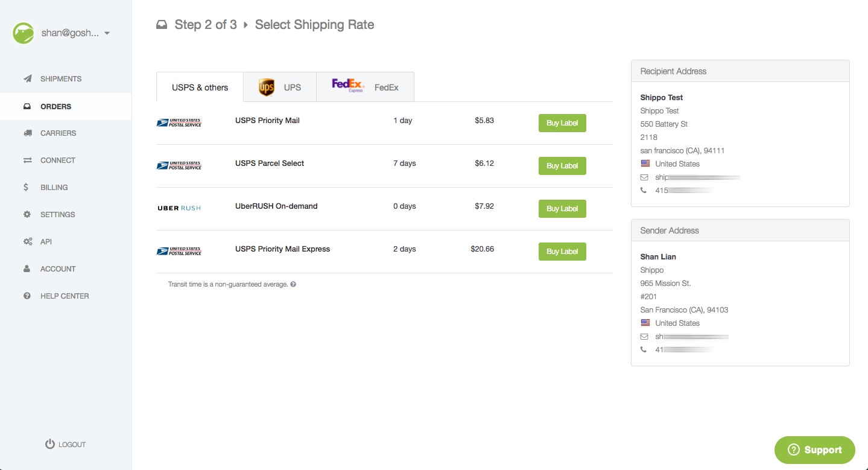This screenshot has height=470, width=868.
Task: Click the inbox icon beside Step 2 of 3
Action: [161, 25]
